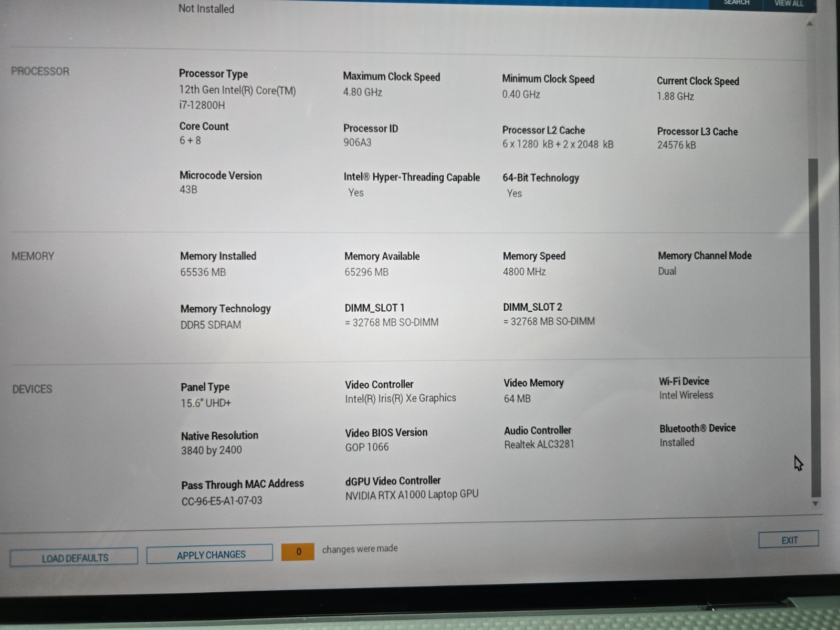Select the MEMORY section heading
This screenshot has width=840, height=630.
(x=33, y=256)
